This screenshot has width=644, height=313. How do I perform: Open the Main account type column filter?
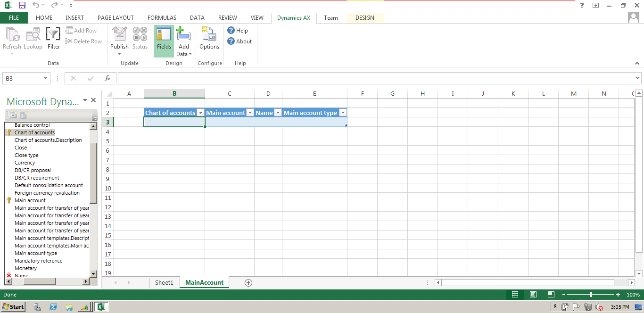(x=343, y=113)
